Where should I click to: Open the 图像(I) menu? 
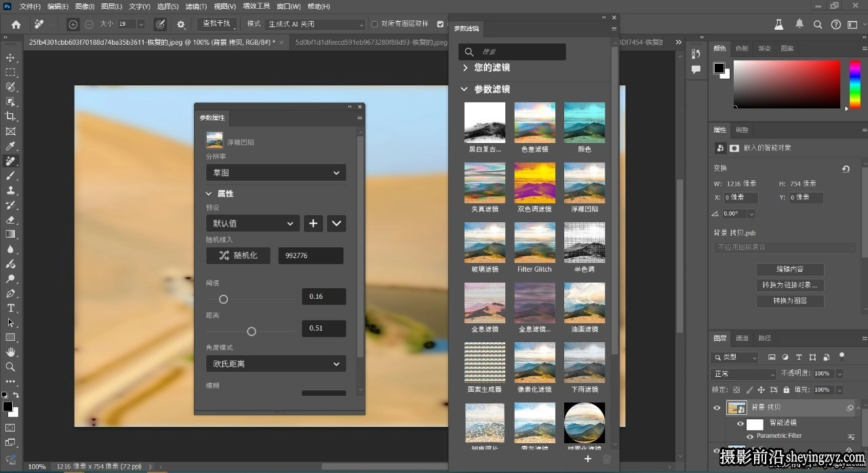[x=85, y=6]
